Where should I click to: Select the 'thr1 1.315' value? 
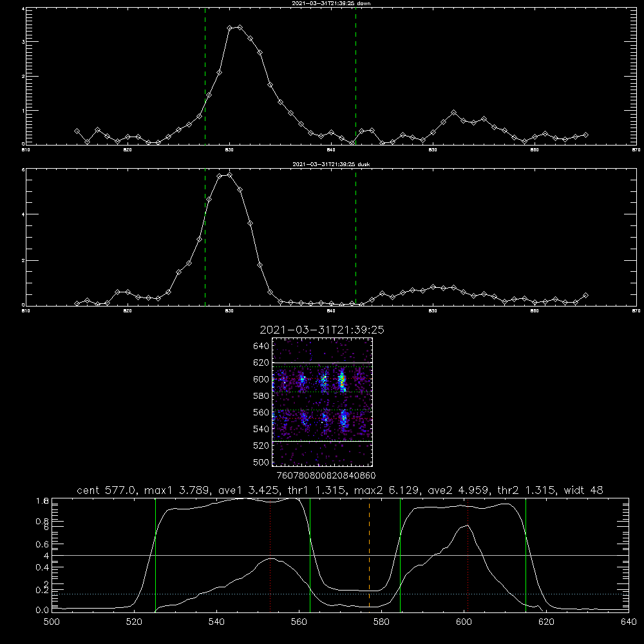point(317,490)
